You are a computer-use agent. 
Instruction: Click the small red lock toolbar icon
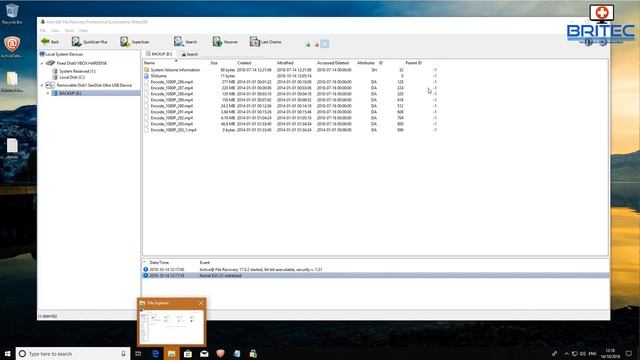click(316, 44)
